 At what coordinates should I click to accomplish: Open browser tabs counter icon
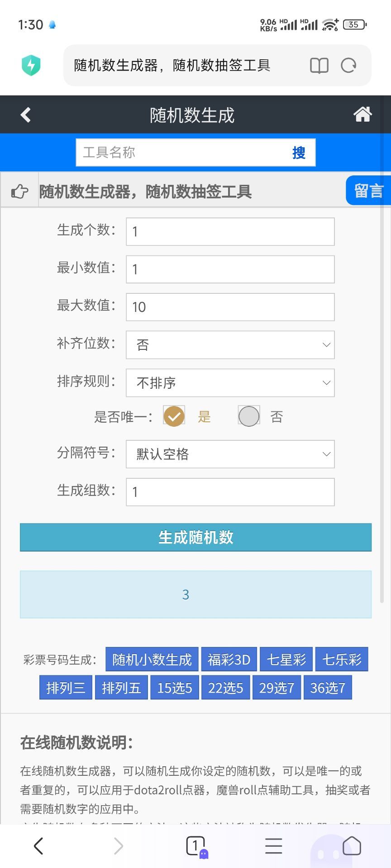coord(196,845)
